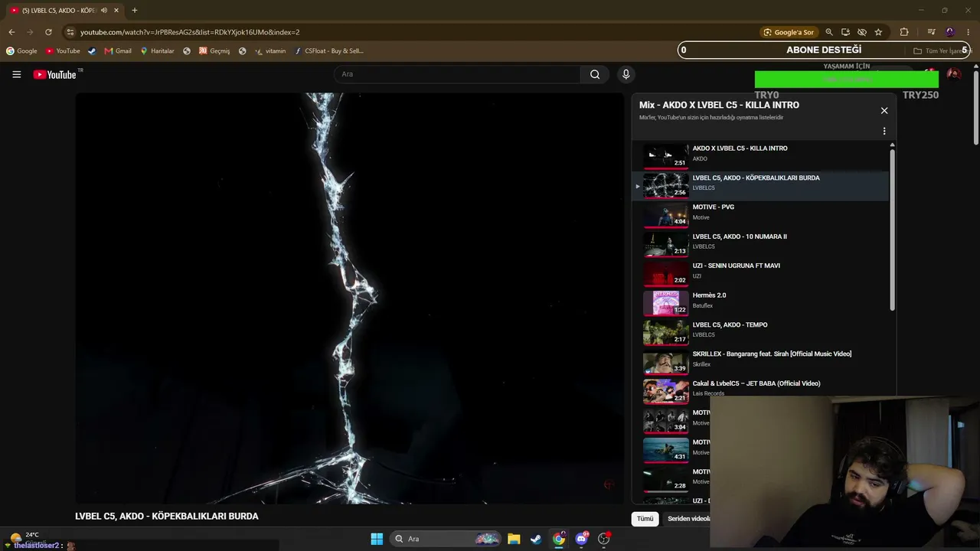The image size is (980, 551).
Task: Click the UZI - SENIN UGRUNA thumbnail
Action: point(665,274)
